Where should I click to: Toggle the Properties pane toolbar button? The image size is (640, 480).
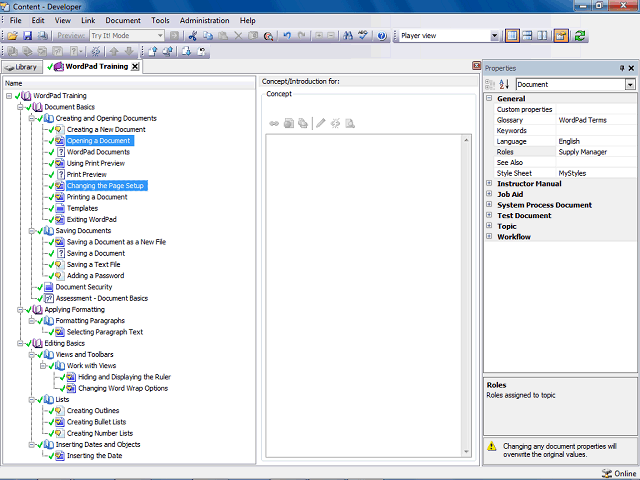coord(561,36)
